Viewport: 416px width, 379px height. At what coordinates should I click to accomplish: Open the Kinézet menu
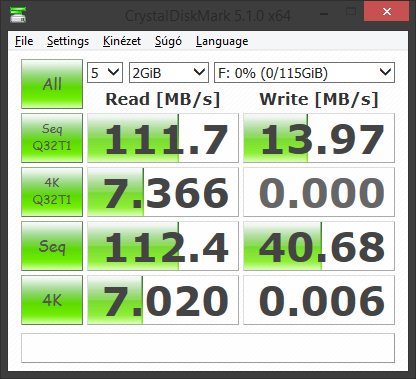(x=122, y=41)
